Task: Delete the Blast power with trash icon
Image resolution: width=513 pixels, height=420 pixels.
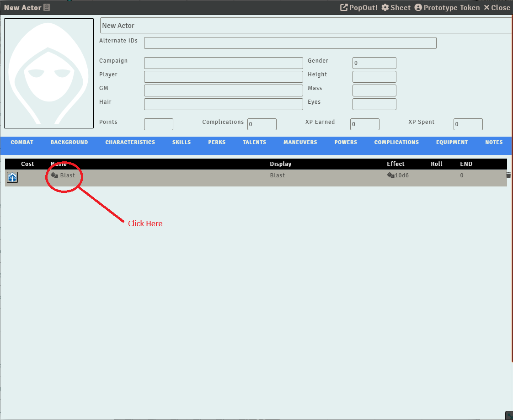Action: 508,175
